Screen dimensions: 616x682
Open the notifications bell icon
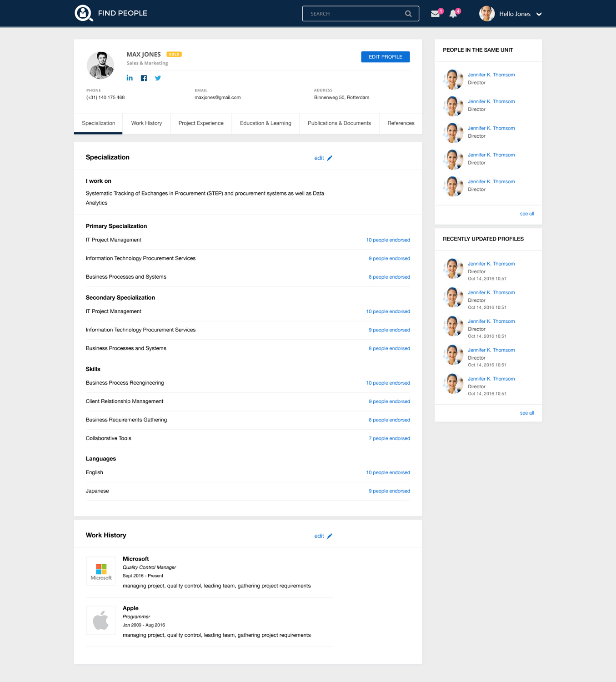453,14
